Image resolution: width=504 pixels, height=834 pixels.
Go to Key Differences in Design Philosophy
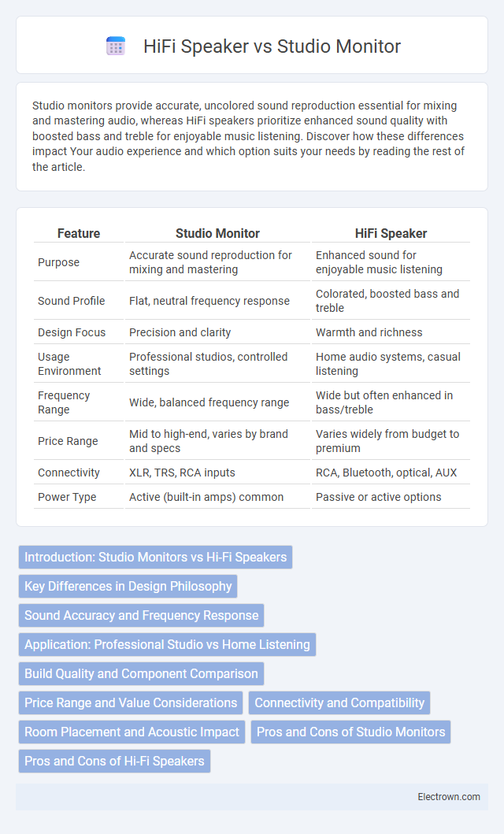(128, 586)
